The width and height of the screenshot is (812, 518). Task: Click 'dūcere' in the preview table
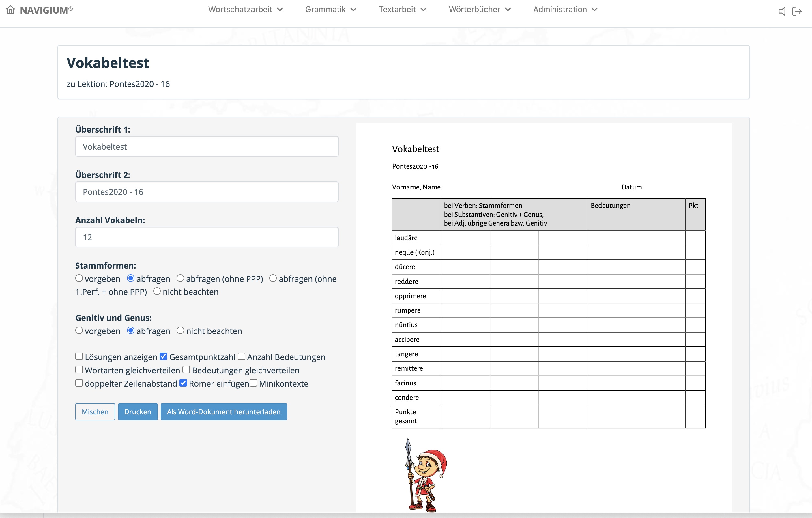(405, 267)
